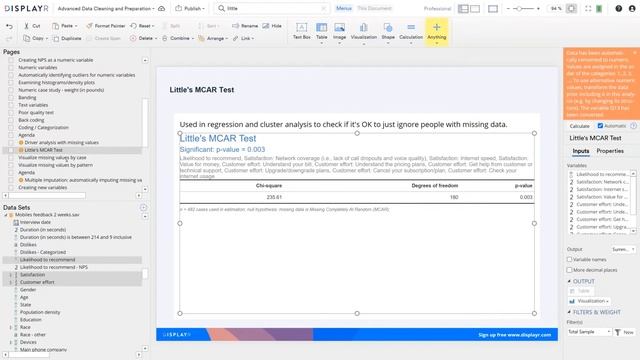The width and height of the screenshot is (640, 360).
Task: Click Sign up free www.displayr.com link
Action: pos(514,335)
